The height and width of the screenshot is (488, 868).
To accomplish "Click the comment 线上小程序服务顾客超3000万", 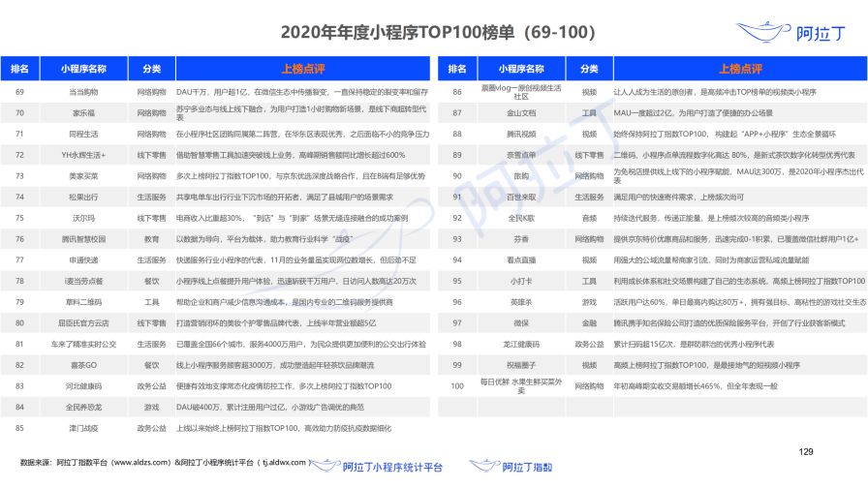I will 275,365.
